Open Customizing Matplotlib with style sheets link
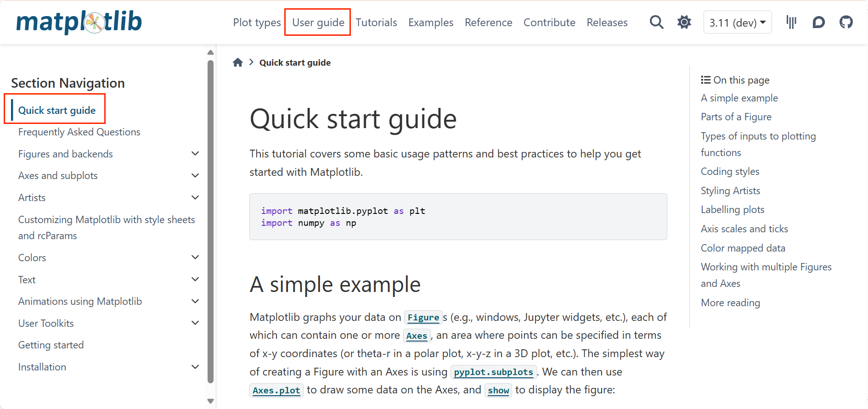This screenshot has height=409, width=868. 107,228
